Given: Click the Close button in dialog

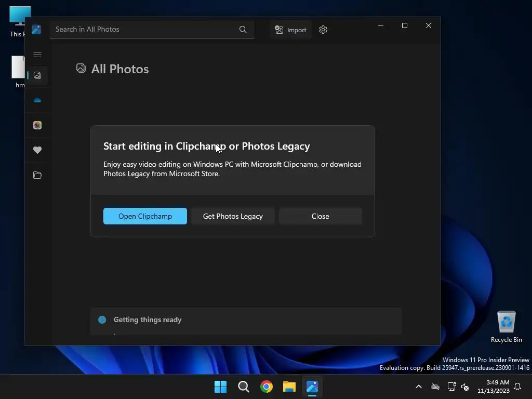Looking at the screenshot, I should (320, 216).
